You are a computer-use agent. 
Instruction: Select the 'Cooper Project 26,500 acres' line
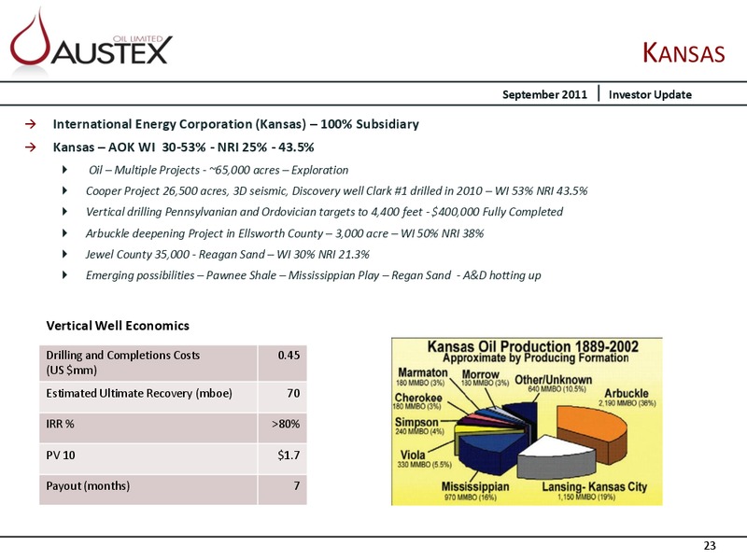click(336, 191)
